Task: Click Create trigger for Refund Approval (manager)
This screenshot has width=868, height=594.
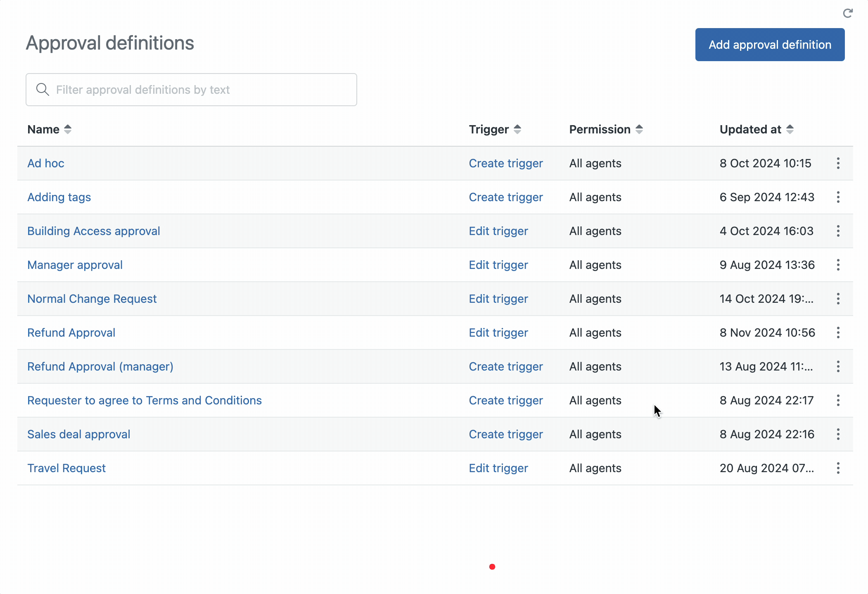Action: (x=506, y=366)
